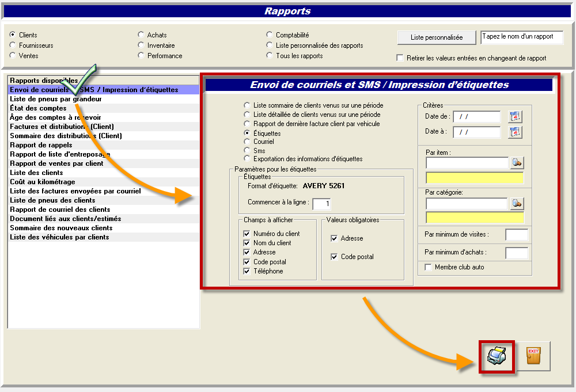The width and height of the screenshot is (576, 392).
Task: Select Liste des factures envoyées par courriel
Action: tap(104, 191)
